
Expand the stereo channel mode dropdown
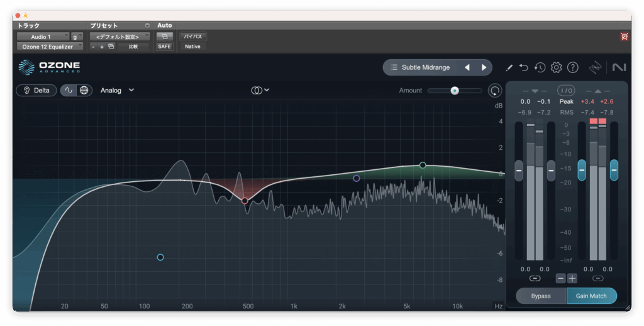tap(260, 90)
